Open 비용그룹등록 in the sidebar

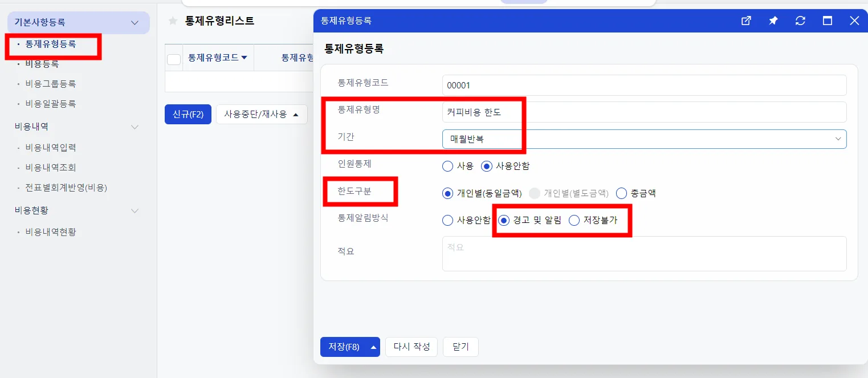[x=51, y=84]
